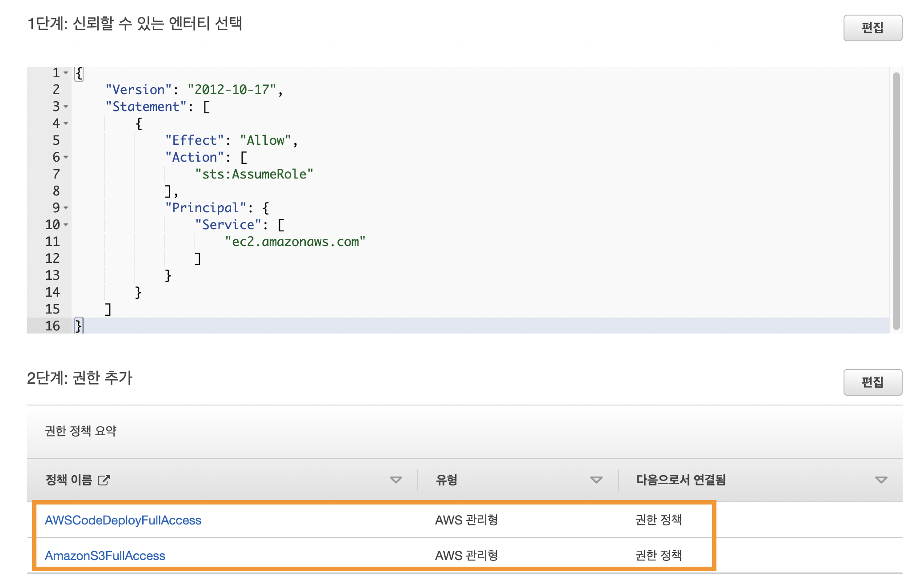The image size is (920, 588).
Task: Click 편집 button for step 2 permissions
Action: click(x=872, y=382)
